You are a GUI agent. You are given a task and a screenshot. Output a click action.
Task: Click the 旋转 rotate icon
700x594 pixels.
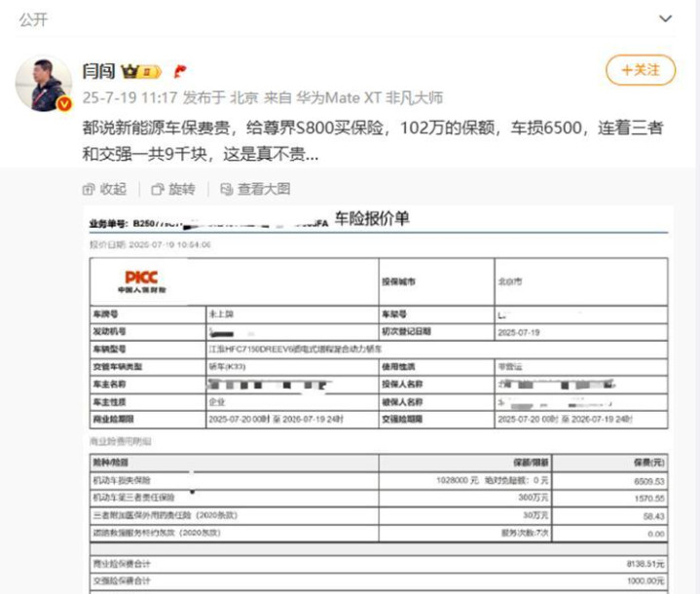[x=157, y=189]
